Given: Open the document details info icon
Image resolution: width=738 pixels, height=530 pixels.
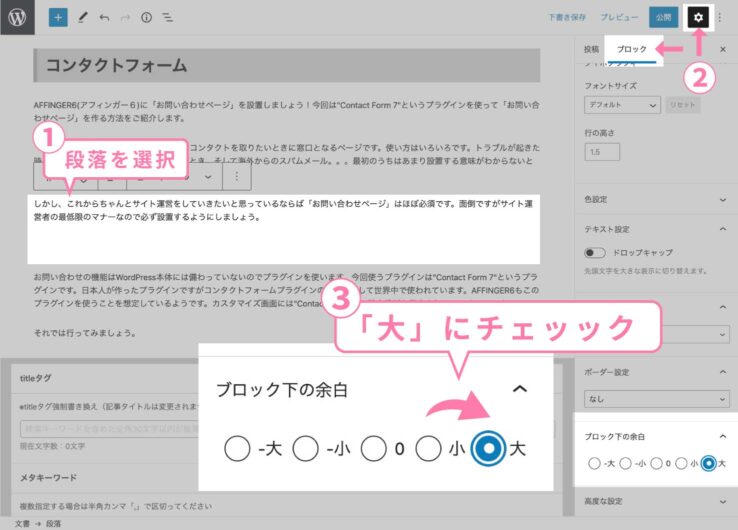Looking at the screenshot, I should [x=146, y=18].
